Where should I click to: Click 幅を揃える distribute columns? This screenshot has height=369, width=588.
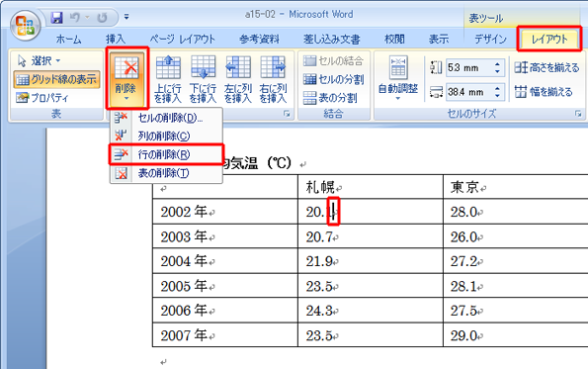[544, 92]
